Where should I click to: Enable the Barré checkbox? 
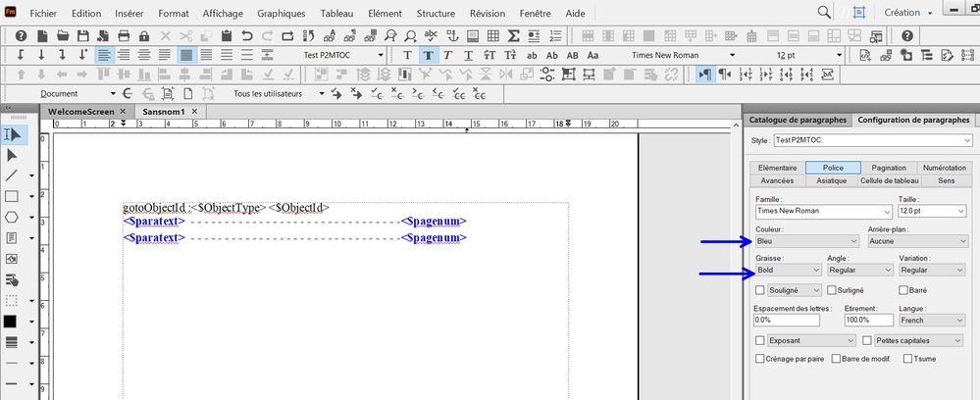pos(903,290)
